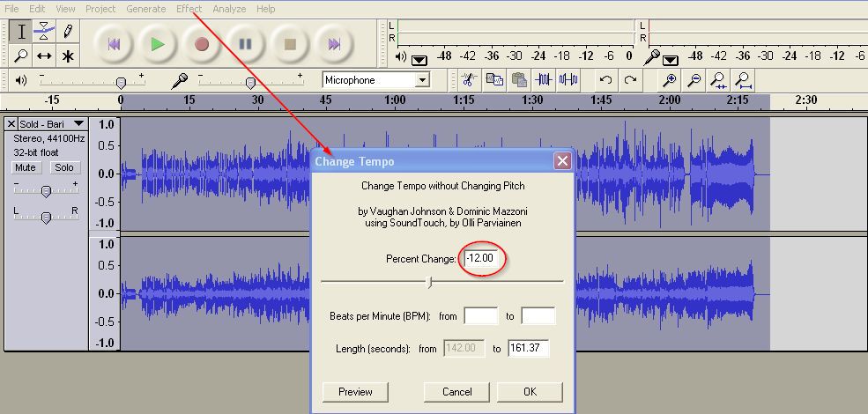Image resolution: width=868 pixels, height=414 pixels.
Task: Select the Zoom magnifier tool
Action: (22, 56)
